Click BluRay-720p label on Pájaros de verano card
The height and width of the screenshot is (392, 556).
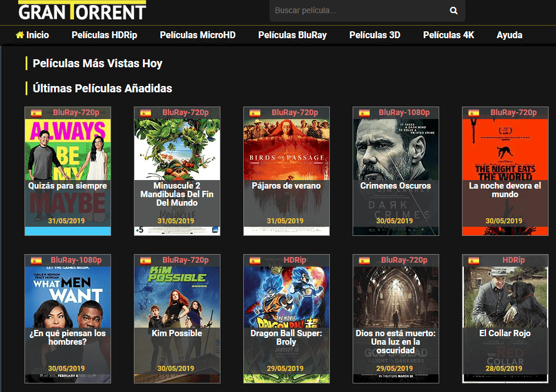295,112
